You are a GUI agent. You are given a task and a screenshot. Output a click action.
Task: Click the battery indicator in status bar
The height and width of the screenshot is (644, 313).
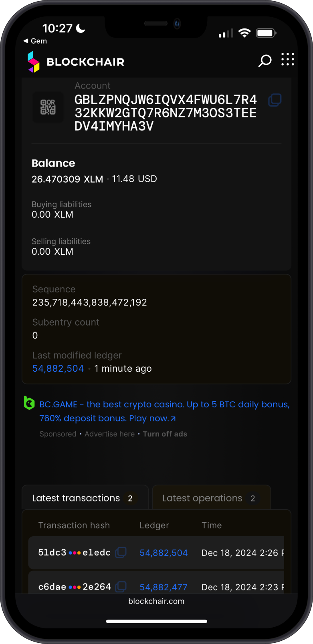point(265,33)
